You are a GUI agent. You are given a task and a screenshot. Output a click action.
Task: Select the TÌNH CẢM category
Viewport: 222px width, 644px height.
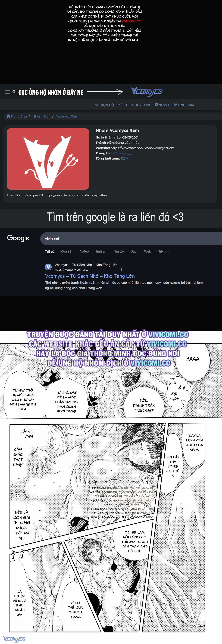184,105
